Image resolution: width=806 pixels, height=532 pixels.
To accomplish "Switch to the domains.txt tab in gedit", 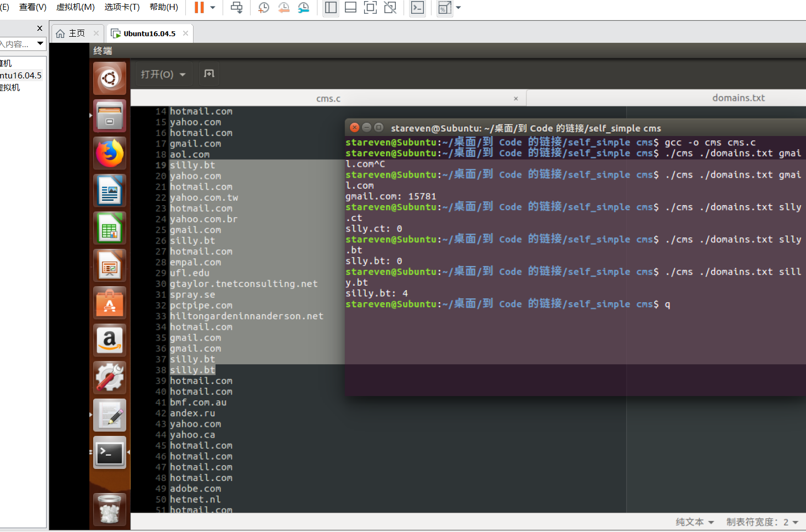I will pos(738,98).
